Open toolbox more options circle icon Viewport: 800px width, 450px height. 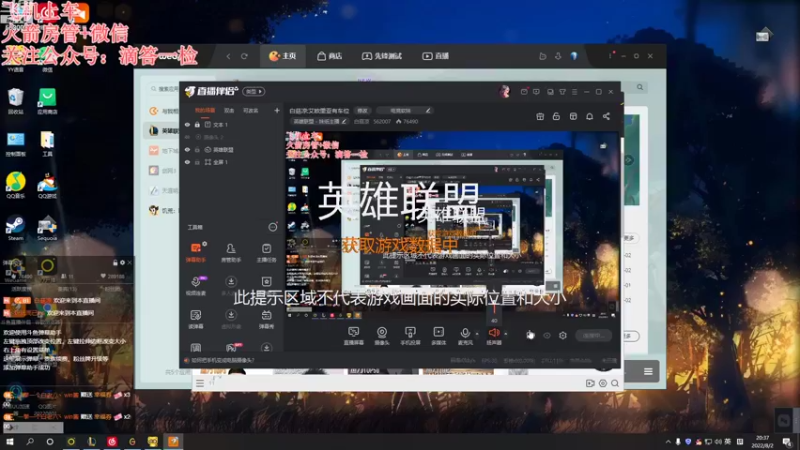(x=273, y=227)
